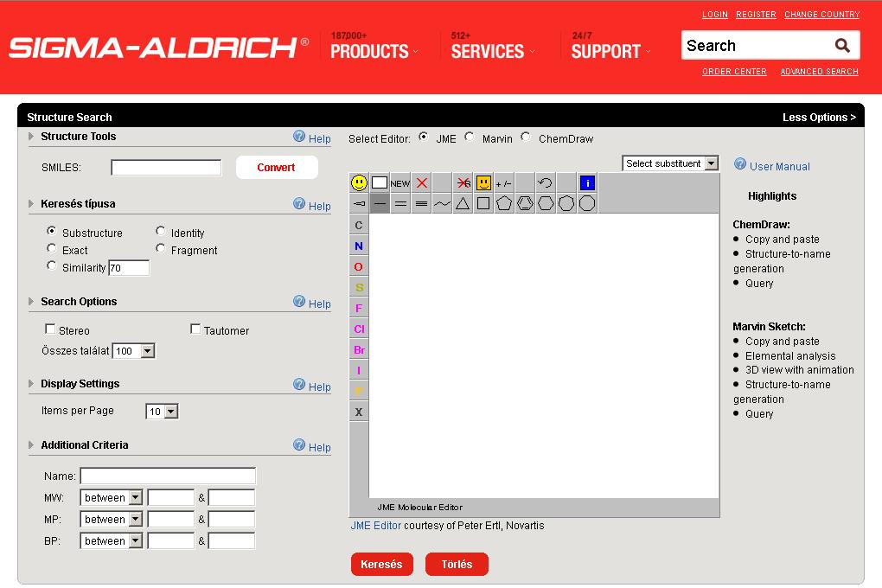This screenshot has width=882, height=588.
Task: Select the carbon C atom button
Action: point(359,225)
